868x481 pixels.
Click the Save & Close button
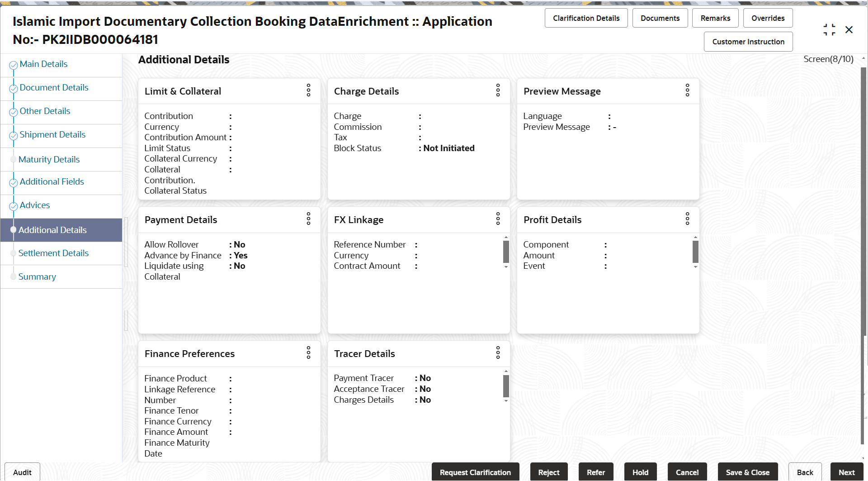coord(748,472)
